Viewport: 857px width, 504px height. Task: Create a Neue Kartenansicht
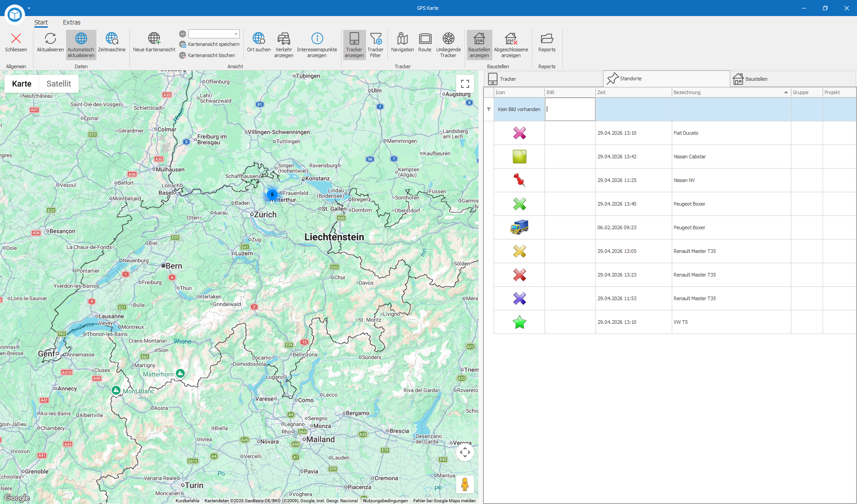[154, 42]
